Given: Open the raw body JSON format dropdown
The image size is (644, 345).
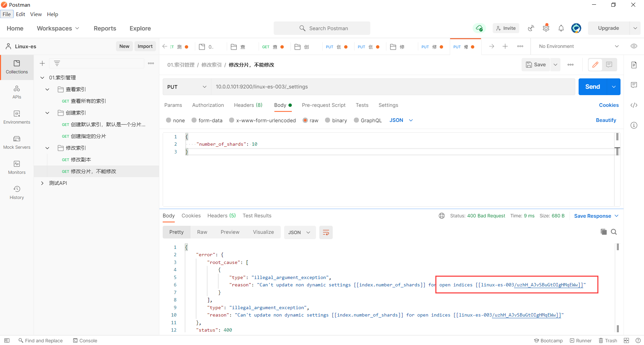Looking at the screenshot, I should 401,120.
